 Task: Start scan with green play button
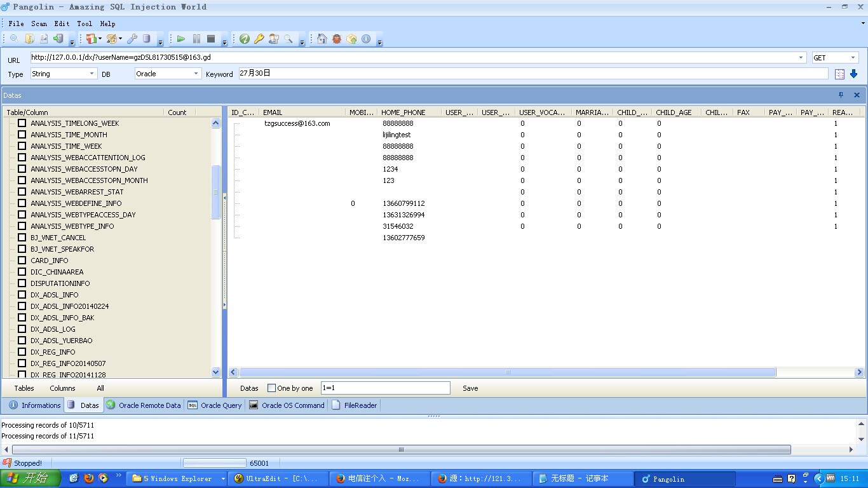click(181, 39)
